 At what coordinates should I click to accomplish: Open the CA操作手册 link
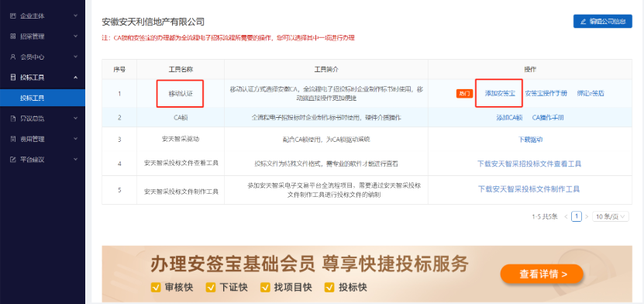pos(548,118)
